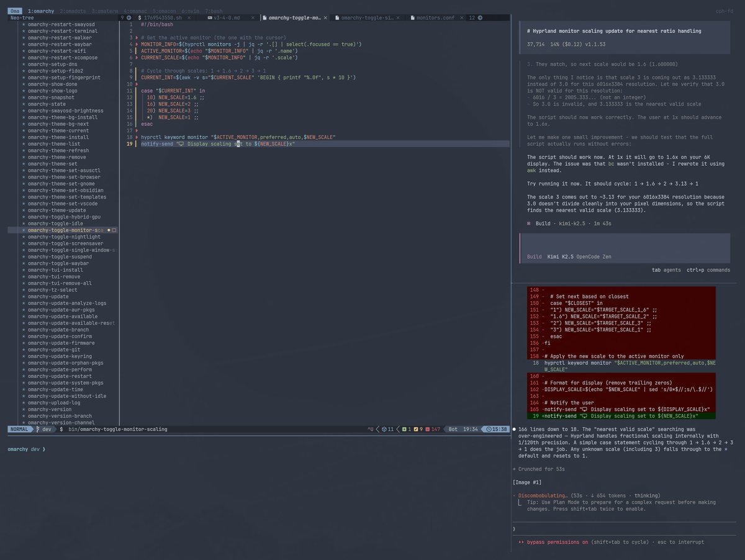
Task: Click the $ filetype icon in the statusline
Action: (61, 429)
